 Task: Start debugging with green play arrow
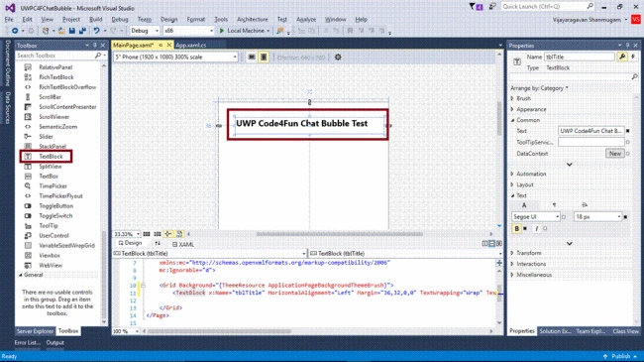point(222,31)
